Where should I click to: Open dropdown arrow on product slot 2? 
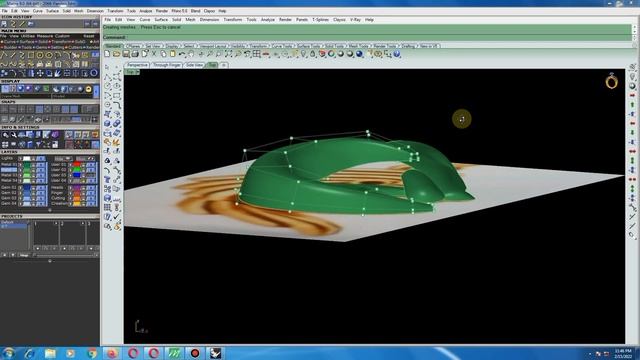[x=82, y=224]
